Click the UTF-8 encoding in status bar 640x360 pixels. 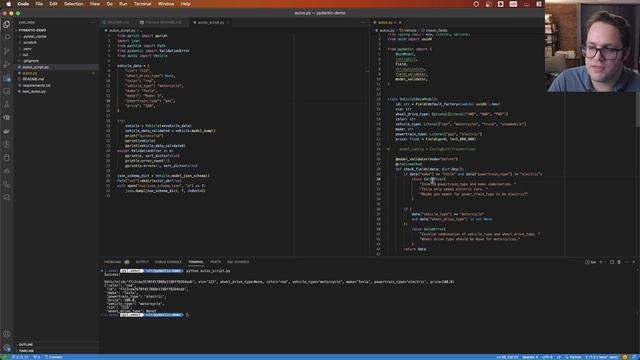547,357
